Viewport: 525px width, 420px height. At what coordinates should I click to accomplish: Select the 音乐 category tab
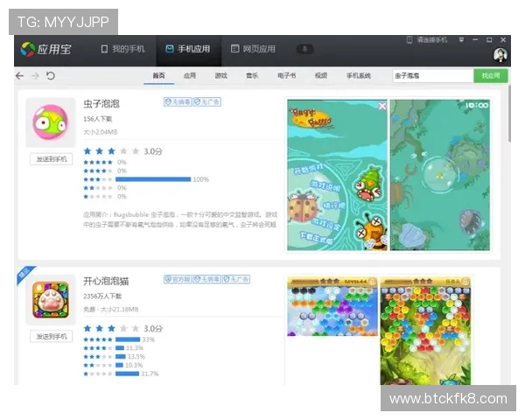[252, 76]
